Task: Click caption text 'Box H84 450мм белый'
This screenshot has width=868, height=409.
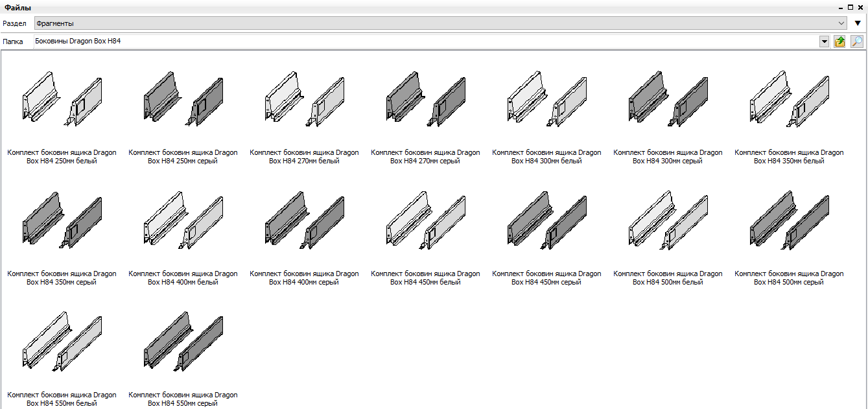Action: (x=426, y=283)
